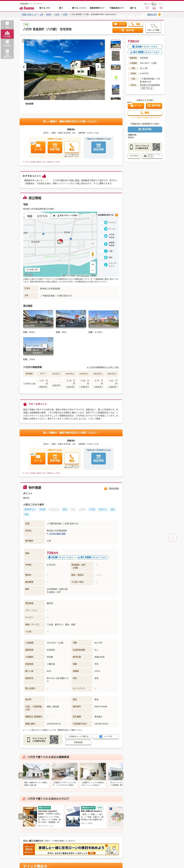
Task: Enable 公園 checkbox on map
Action: click(101, 251)
